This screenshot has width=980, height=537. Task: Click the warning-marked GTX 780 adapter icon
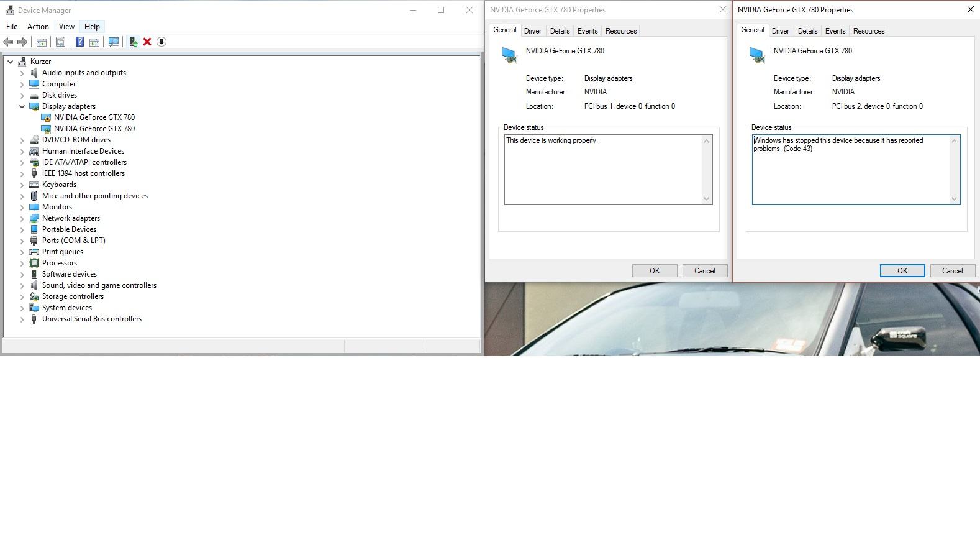46,117
